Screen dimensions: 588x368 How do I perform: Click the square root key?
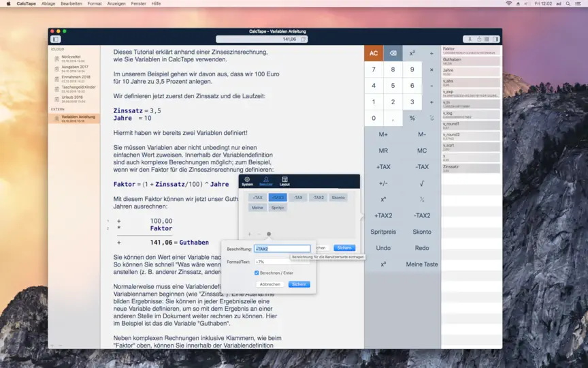[422, 183]
